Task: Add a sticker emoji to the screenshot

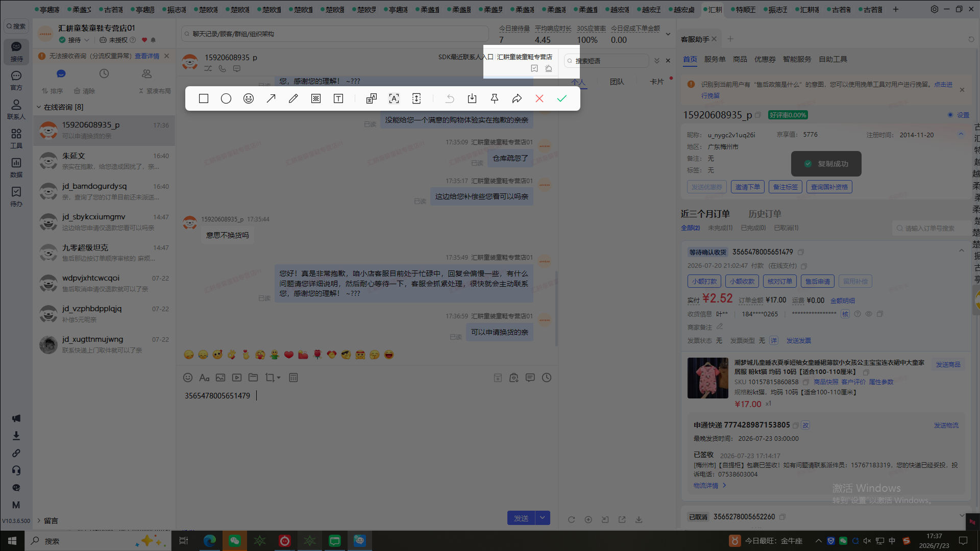Action: [249, 98]
